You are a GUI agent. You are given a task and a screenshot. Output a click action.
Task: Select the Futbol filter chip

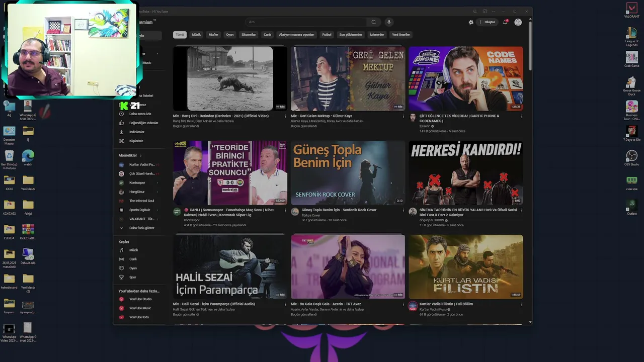click(327, 35)
